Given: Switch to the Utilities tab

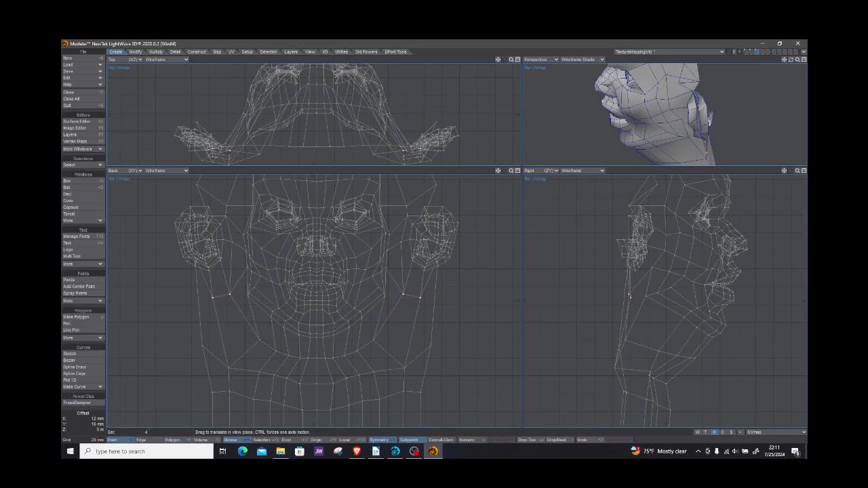Looking at the screenshot, I should pyautogui.click(x=342, y=52).
